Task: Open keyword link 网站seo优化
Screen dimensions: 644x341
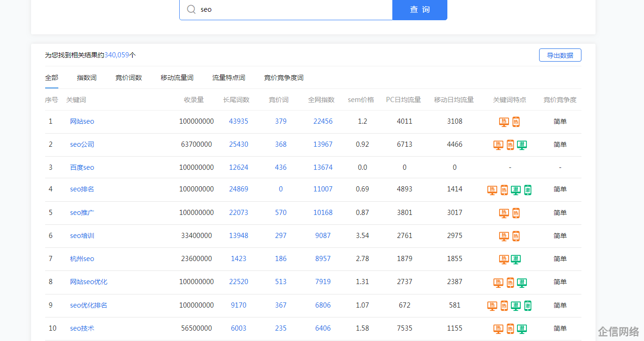Action: (88, 282)
